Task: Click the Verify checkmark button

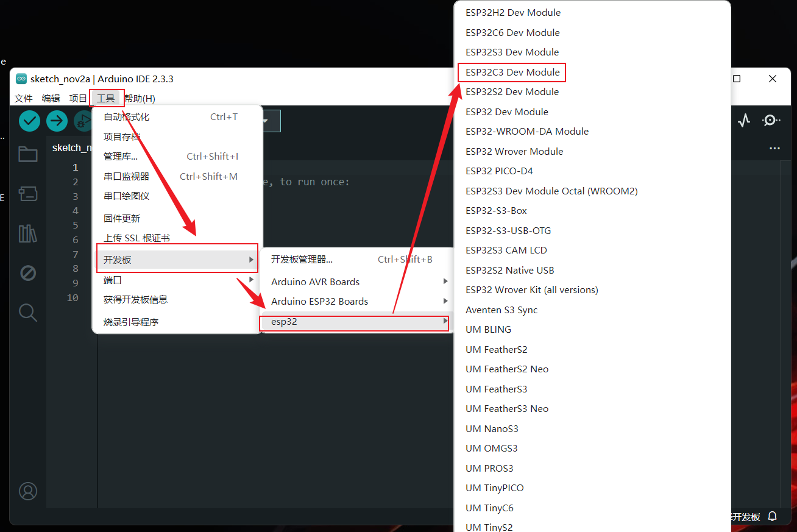Action: click(x=29, y=121)
